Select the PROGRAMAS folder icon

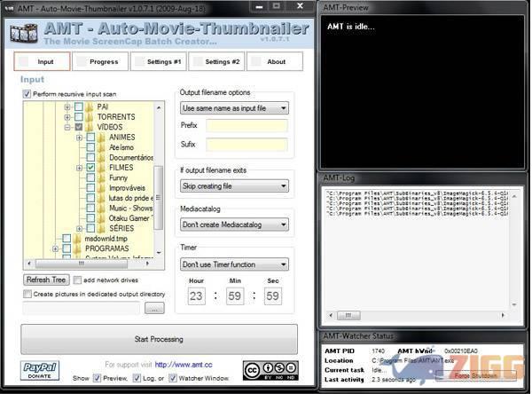coord(78,248)
